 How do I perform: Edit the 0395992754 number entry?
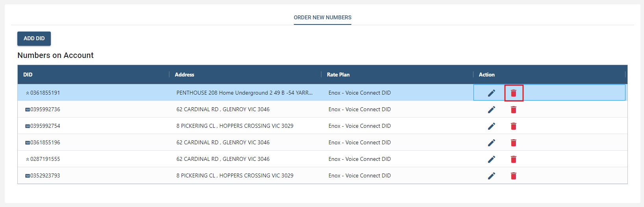tap(491, 126)
